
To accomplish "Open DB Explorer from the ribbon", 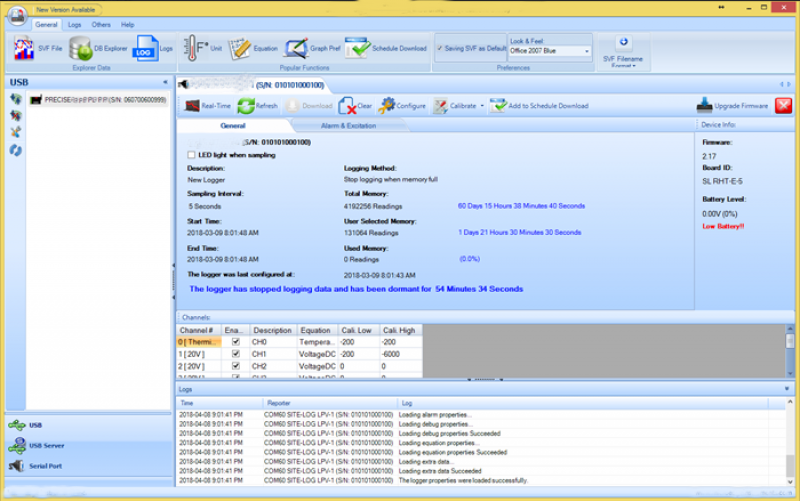I will 81,48.
